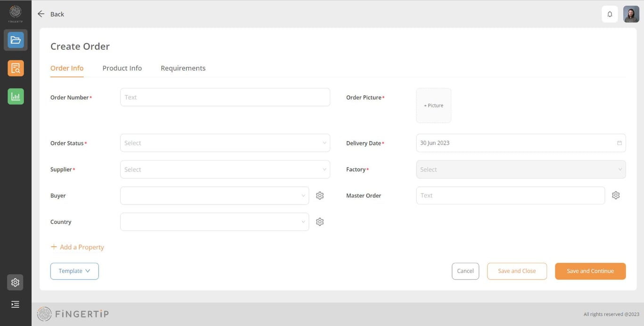Viewport: 644px width, 326px height.
Task: Collapse the sidebar menu icon
Action: coord(15,304)
